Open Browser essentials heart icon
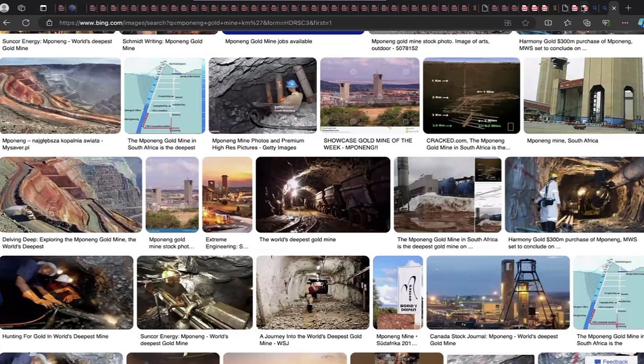 tap(606, 23)
